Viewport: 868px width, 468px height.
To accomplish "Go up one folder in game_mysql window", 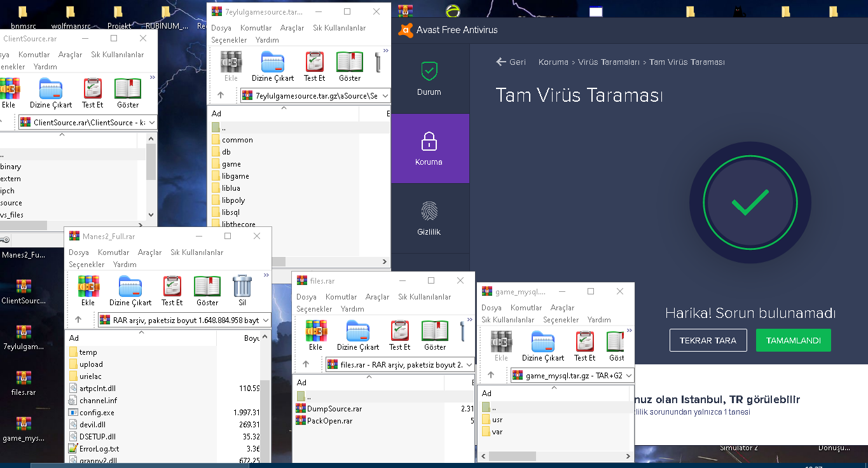I will pyautogui.click(x=491, y=375).
